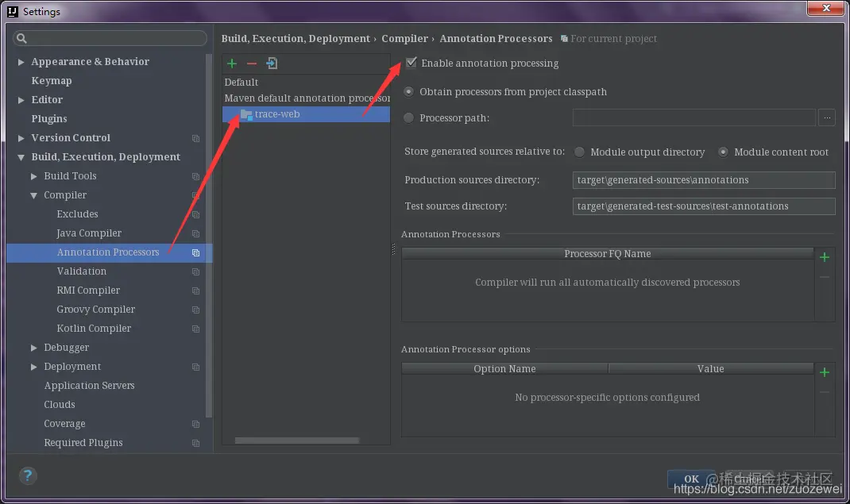This screenshot has width=850, height=504.
Task: Open Required Plugins settings page
Action: pos(83,443)
